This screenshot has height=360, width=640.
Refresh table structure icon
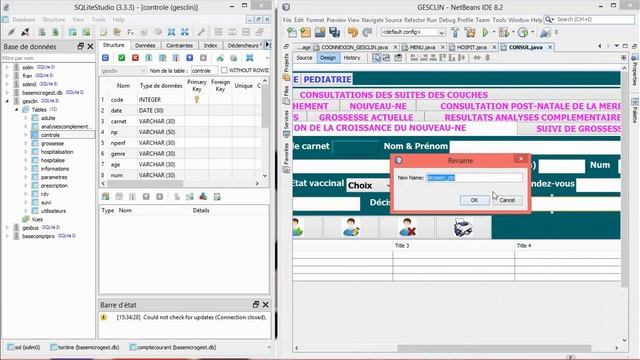(x=105, y=58)
